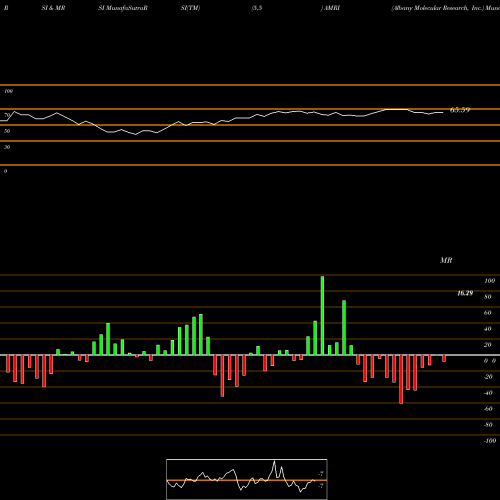
Task: Click the tallest green MR bar reaching 100
Action: pyautogui.click(x=322, y=315)
